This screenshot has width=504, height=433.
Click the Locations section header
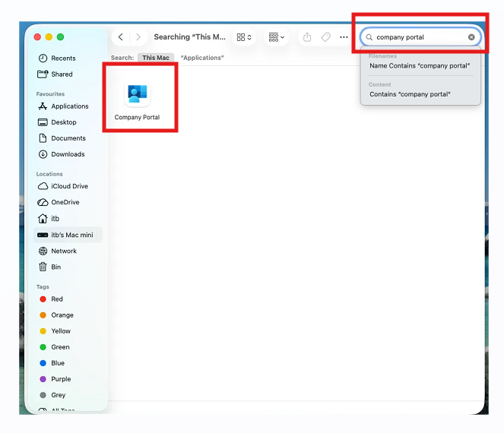pyautogui.click(x=49, y=174)
